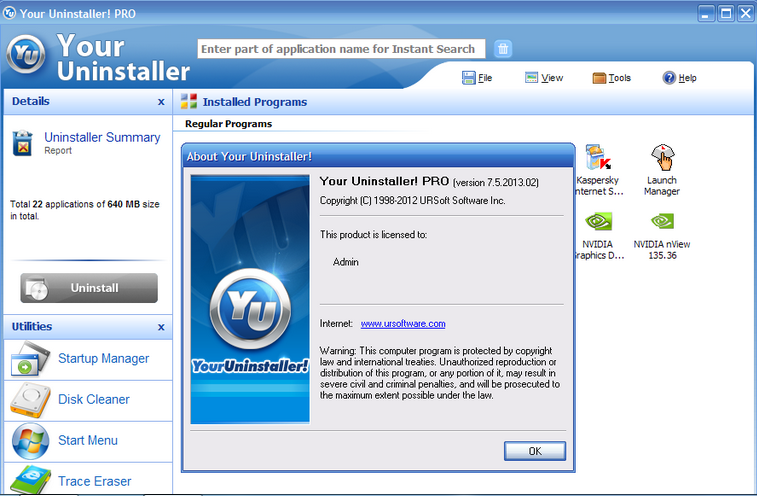This screenshot has height=496, width=757.
Task: Click the View menu picture icon
Action: pos(531,78)
